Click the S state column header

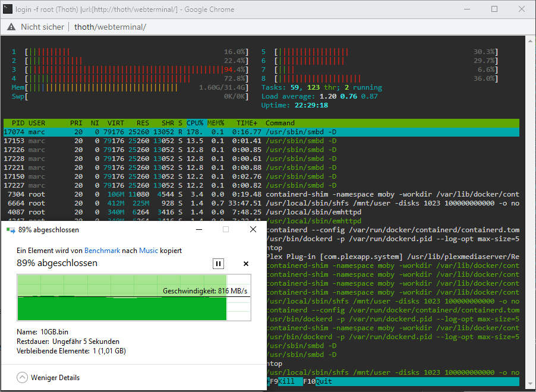coord(180,123)
